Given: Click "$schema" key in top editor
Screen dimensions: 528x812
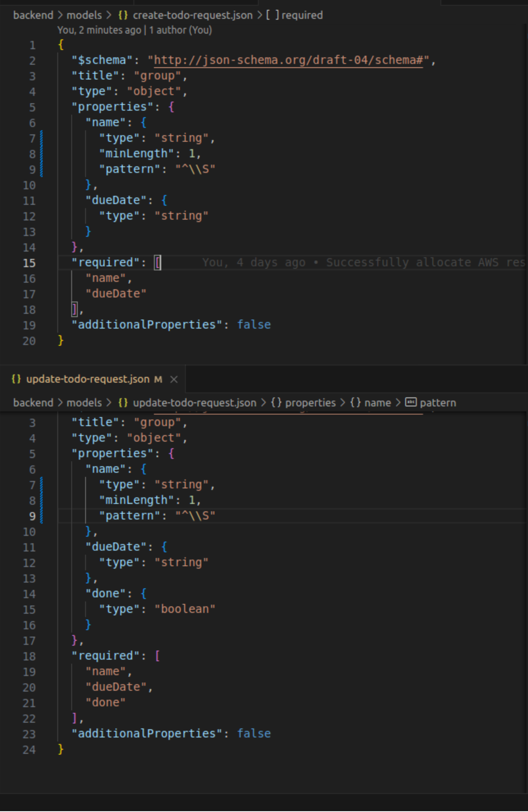Looking at the screenshot, I should pyautogui.click(x=102, y=60).
